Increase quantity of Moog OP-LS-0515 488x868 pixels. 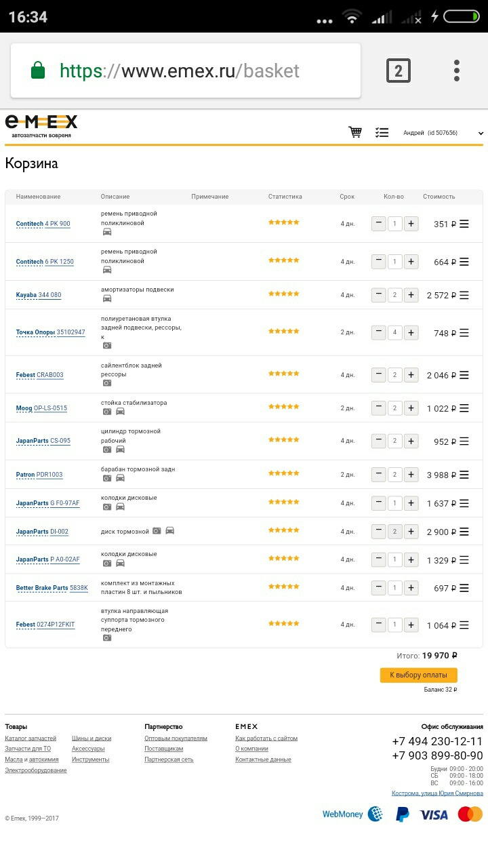tap(411, 408)
